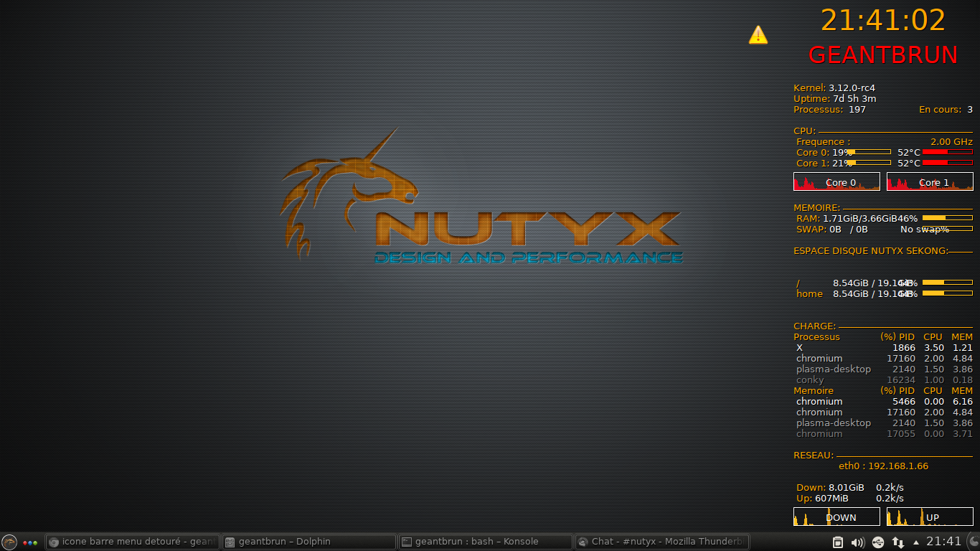The height and width of the screenshot is (551, 980).
Task: Open the USB device notifier tray icon
Action: tap(878, 542)
